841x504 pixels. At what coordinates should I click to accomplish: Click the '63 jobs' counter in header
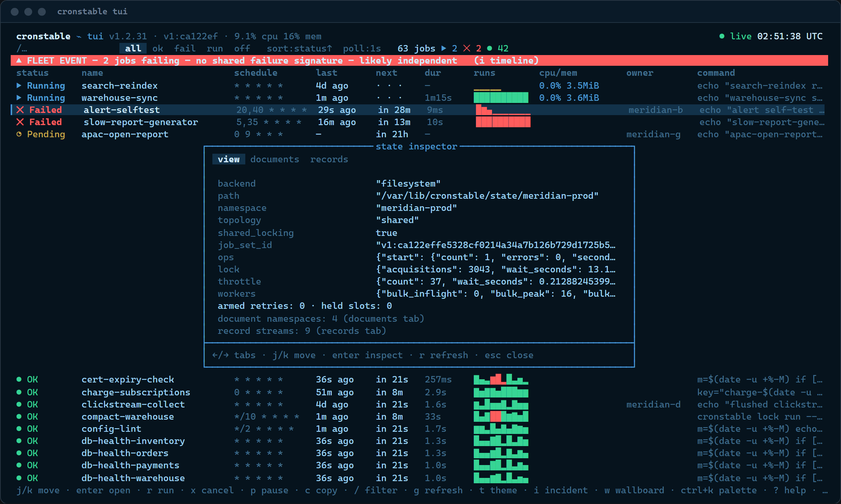416,48
